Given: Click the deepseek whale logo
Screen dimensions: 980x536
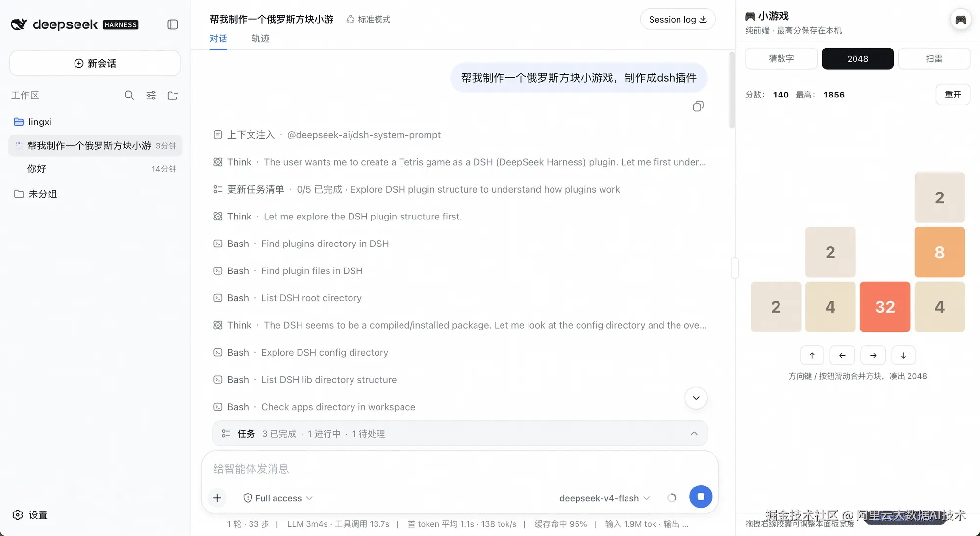Looking at the screenshot, I should (19, 24).
